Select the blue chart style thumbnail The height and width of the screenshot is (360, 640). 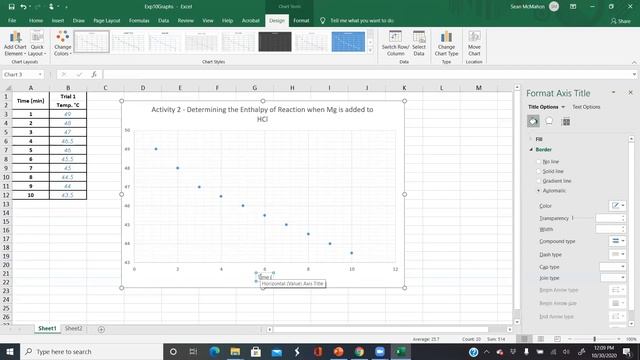coord(348,42)
